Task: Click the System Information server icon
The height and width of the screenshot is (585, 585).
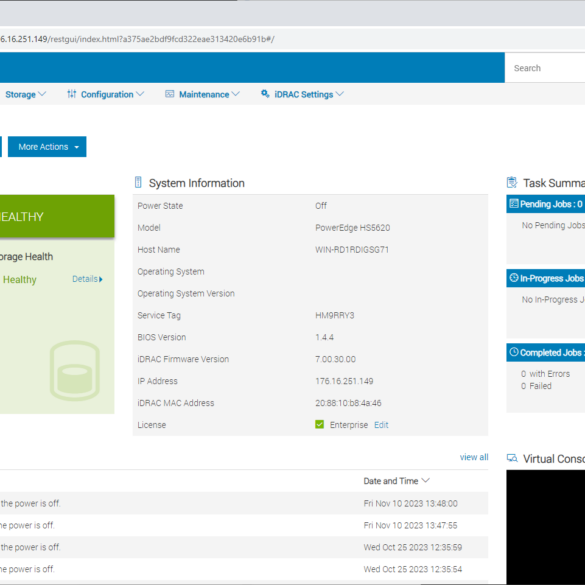Action: coord(138,182)
